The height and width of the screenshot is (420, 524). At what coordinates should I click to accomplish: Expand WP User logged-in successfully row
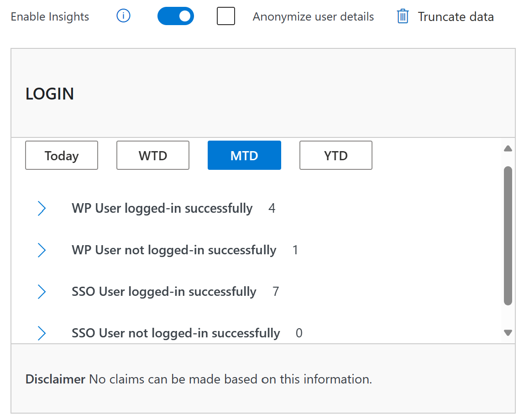tap(42, 209)
